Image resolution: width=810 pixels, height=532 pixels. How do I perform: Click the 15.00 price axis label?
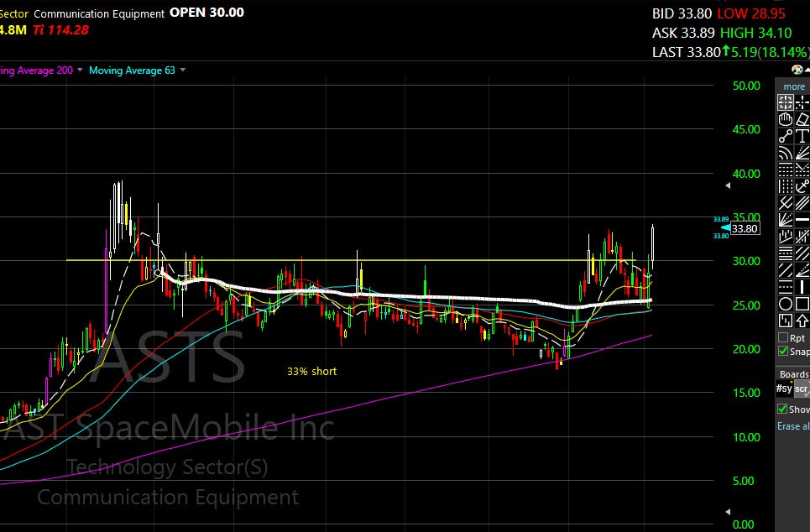click(x=746, y=393)
